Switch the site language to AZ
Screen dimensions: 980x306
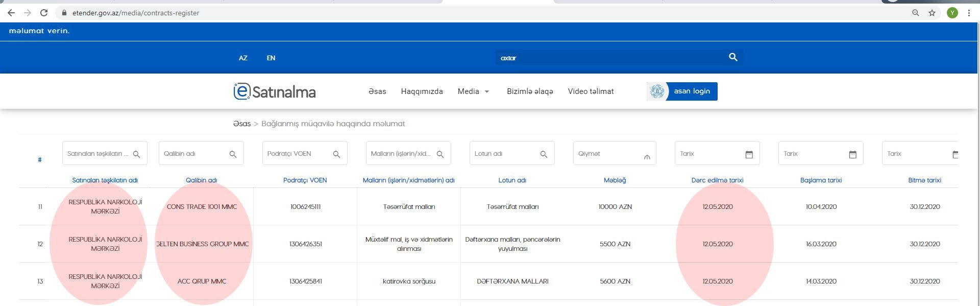(243, 58)
